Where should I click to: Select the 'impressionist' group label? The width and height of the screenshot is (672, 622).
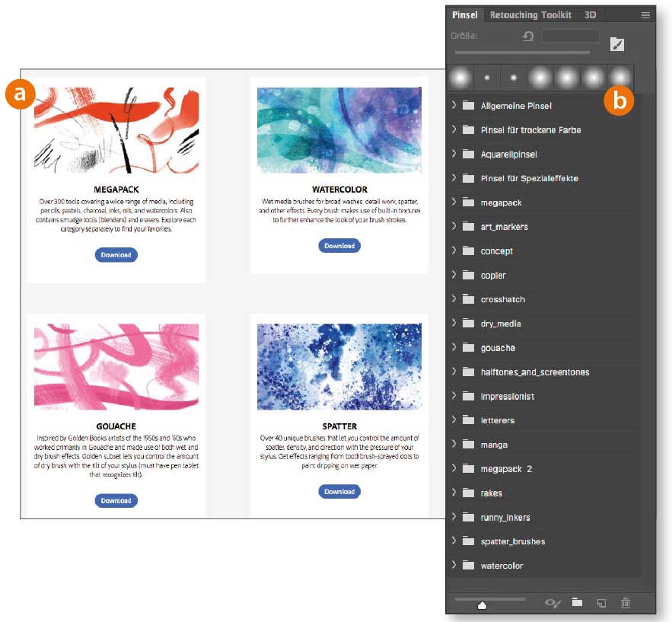(x=508, y=397)
